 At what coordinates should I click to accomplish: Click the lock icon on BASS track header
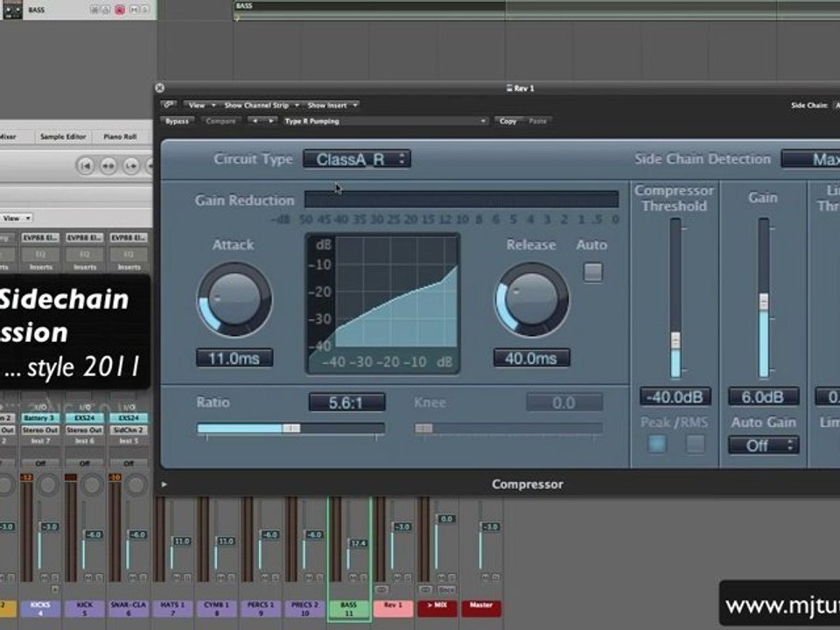[x=106, y=10]
